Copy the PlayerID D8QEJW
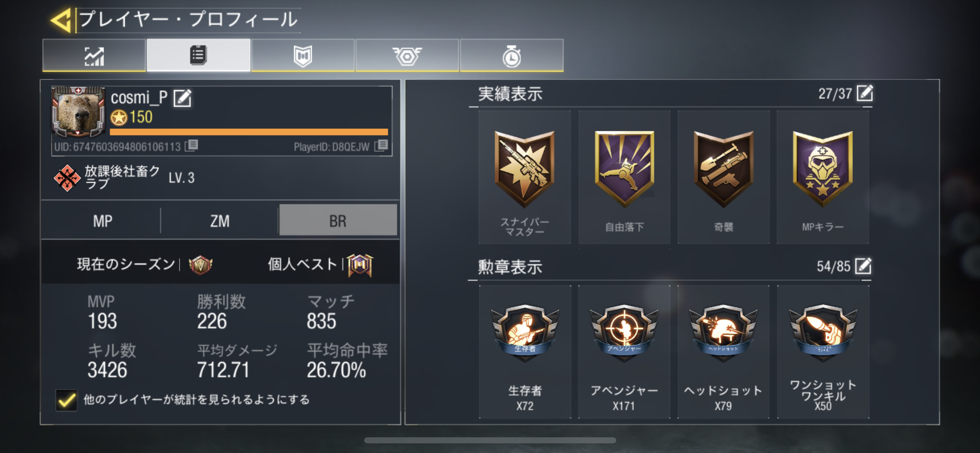This screenshot has height=453, width=980. tap(381, 145)
